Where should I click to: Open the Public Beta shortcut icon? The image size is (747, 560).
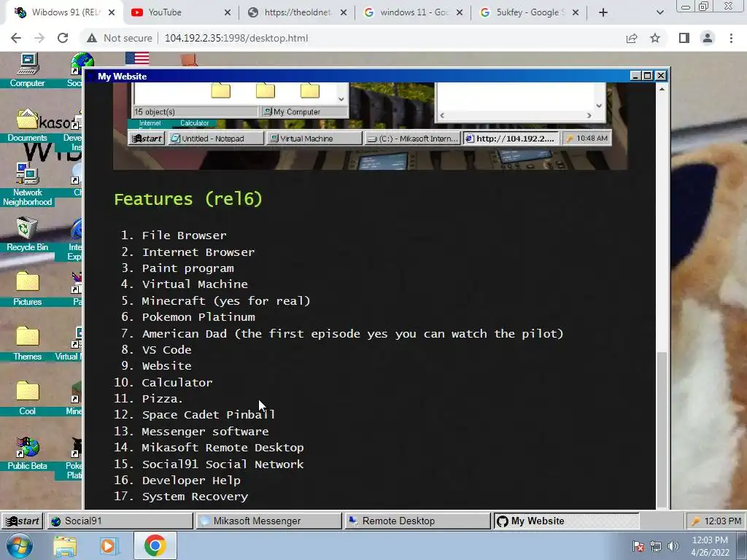pos(27,454)
